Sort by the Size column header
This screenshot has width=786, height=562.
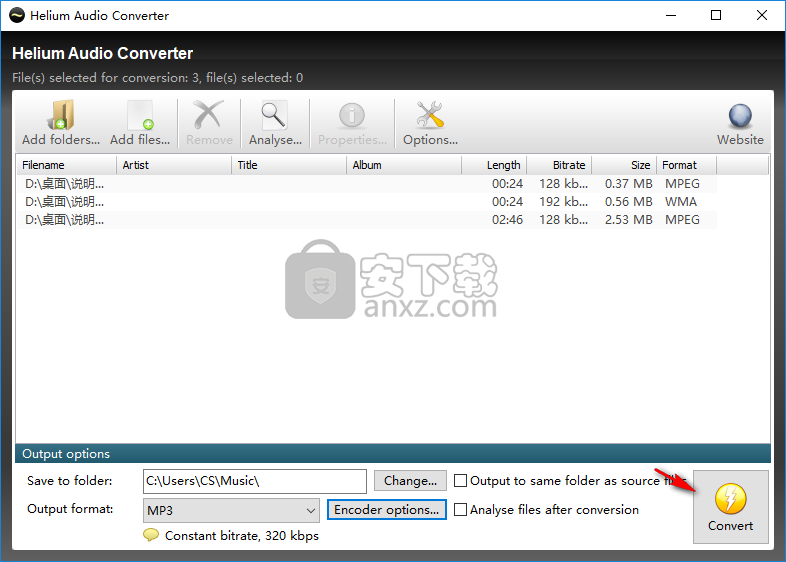624,165
